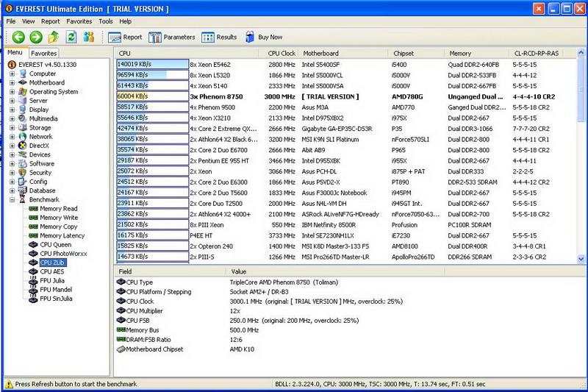Viewport: 588px width, 392px height.
Task: Open the File menu
Action: click(11, 21)
